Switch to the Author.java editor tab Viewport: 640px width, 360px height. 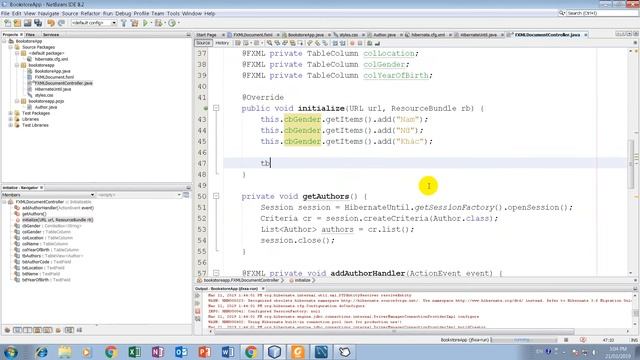(384, 35)
